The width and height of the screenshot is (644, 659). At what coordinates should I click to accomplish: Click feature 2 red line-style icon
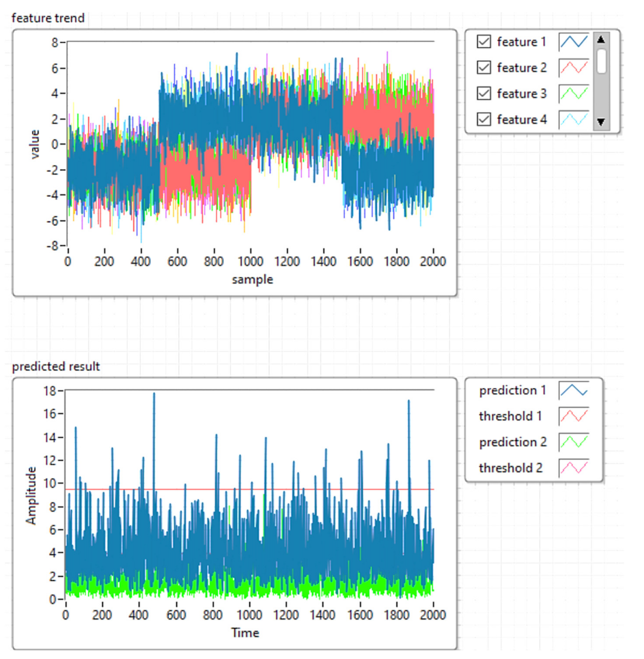(x=574, y=68)
